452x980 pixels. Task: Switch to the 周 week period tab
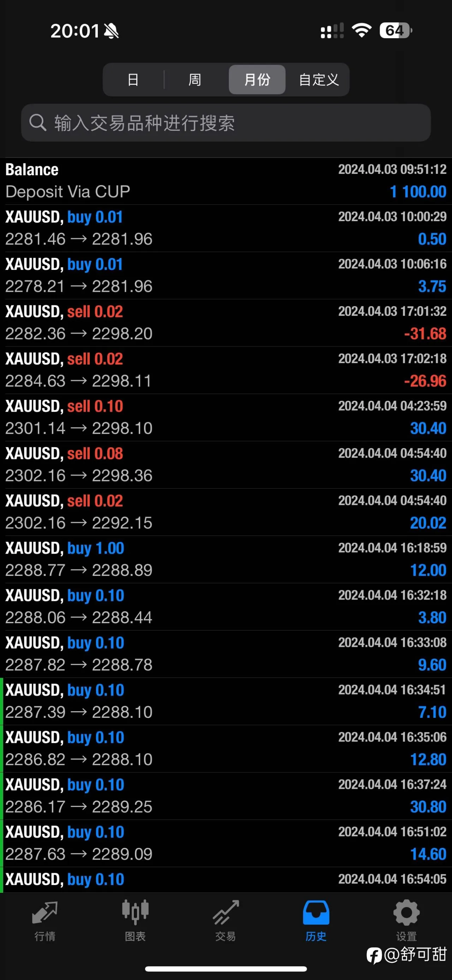[195, 79]
